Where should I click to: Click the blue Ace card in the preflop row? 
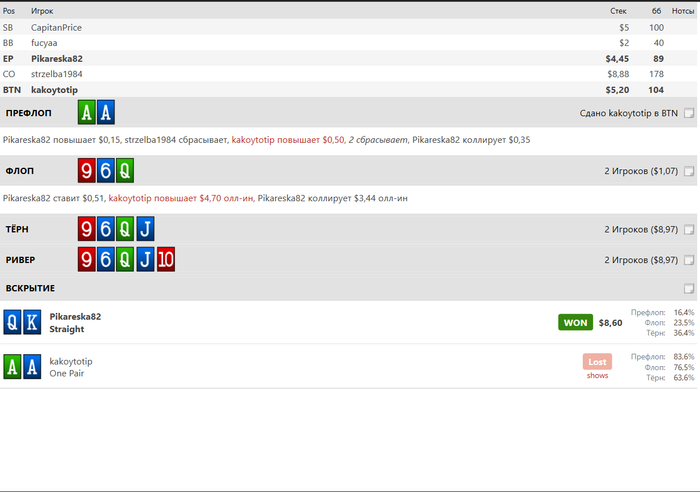pos(106,112)
